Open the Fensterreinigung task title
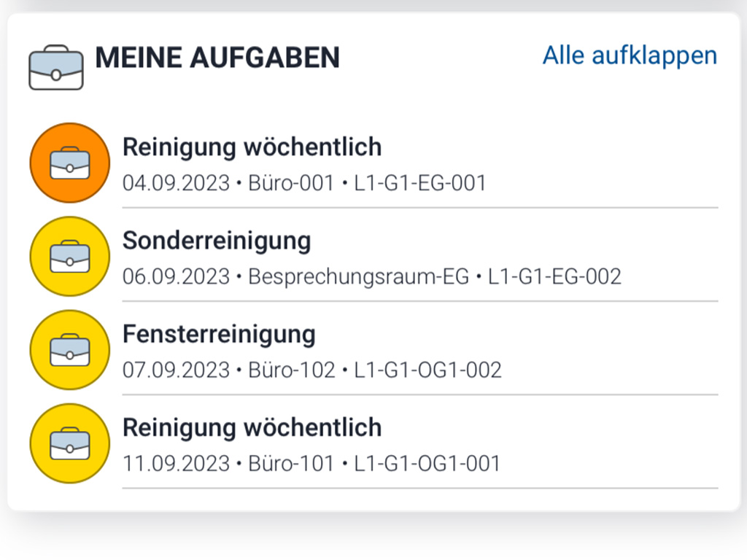 [x=219, y=334]
